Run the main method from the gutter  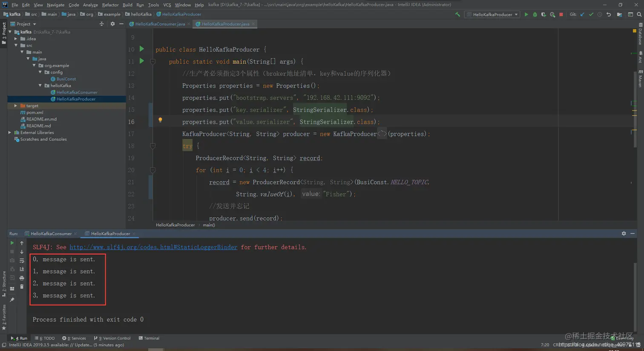pos(142,61)
